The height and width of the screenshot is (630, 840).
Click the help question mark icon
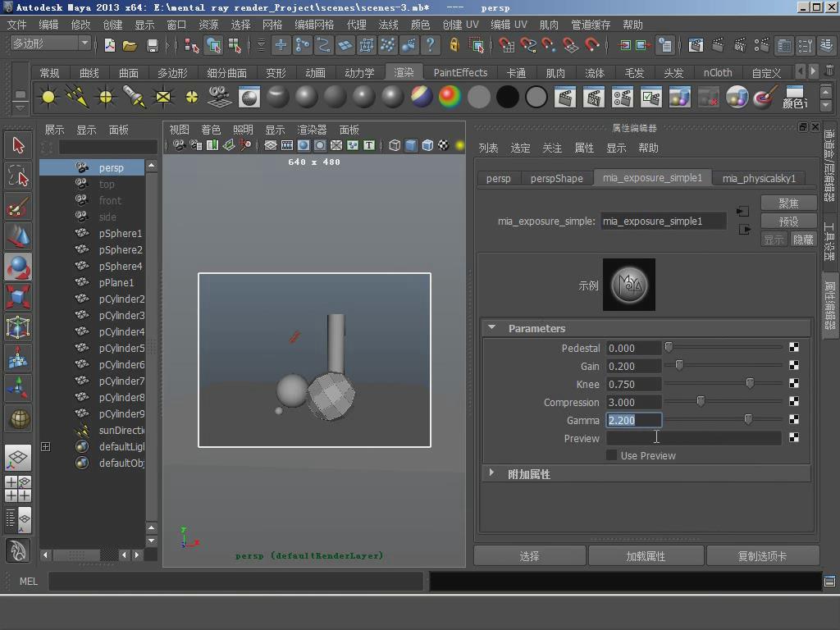click(x=430, y=45)
